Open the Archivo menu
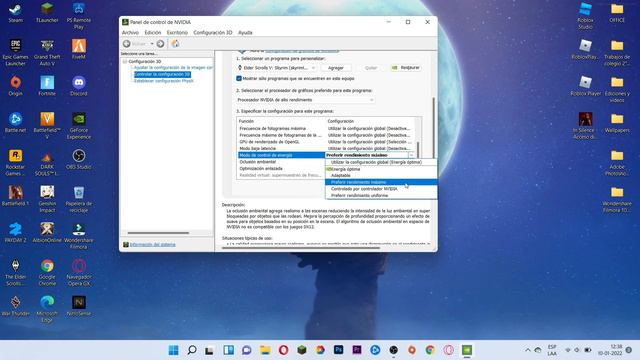The image size is (640, 360). point(130,32)
